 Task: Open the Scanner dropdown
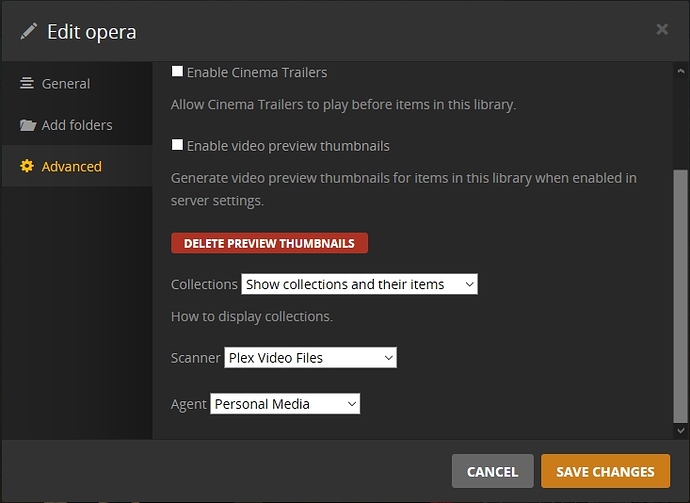click(x=310, y=358)
